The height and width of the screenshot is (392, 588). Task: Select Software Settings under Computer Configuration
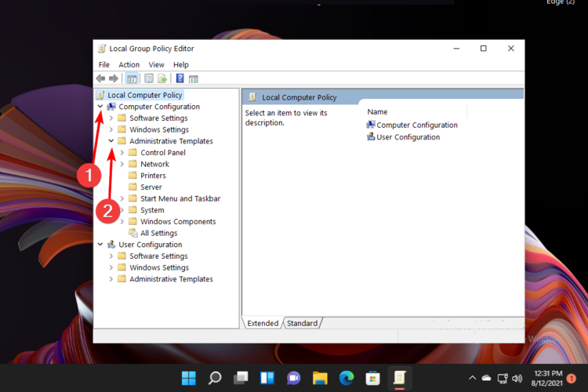(158, 118)
